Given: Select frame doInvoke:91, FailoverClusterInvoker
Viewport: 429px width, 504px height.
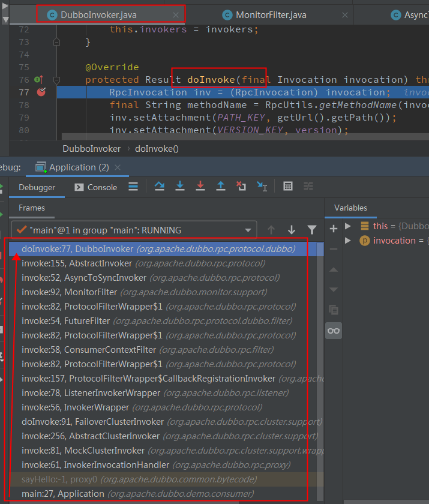Looking at the screenshot, I should point(163,422).
